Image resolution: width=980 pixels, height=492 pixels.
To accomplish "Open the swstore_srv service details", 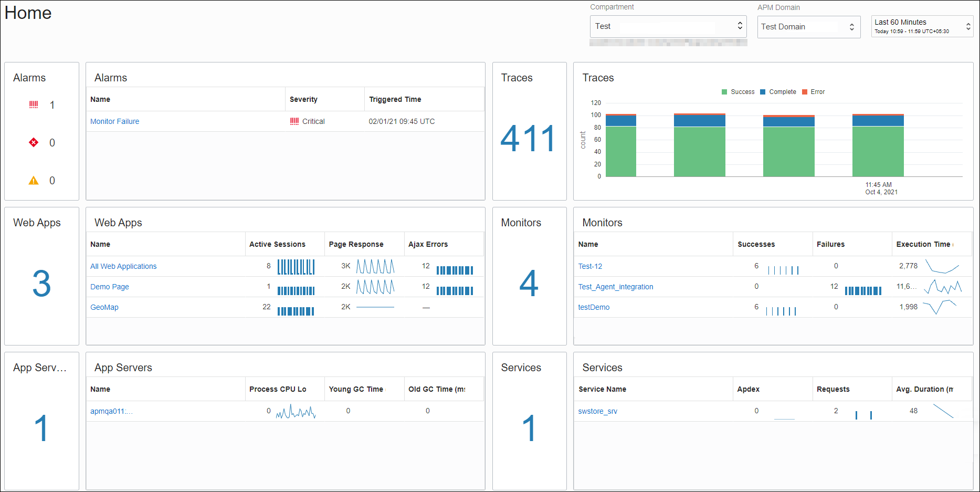I will click(x=597, y=411).
